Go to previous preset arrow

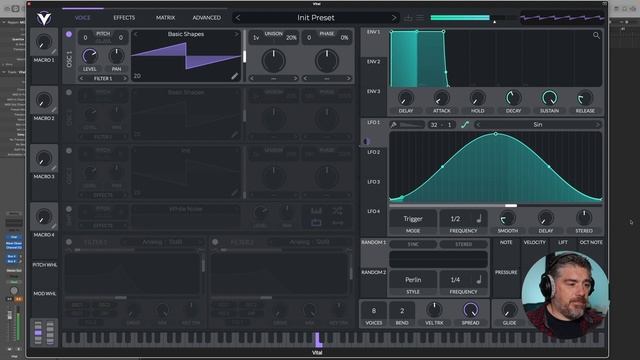coord(238,18)
